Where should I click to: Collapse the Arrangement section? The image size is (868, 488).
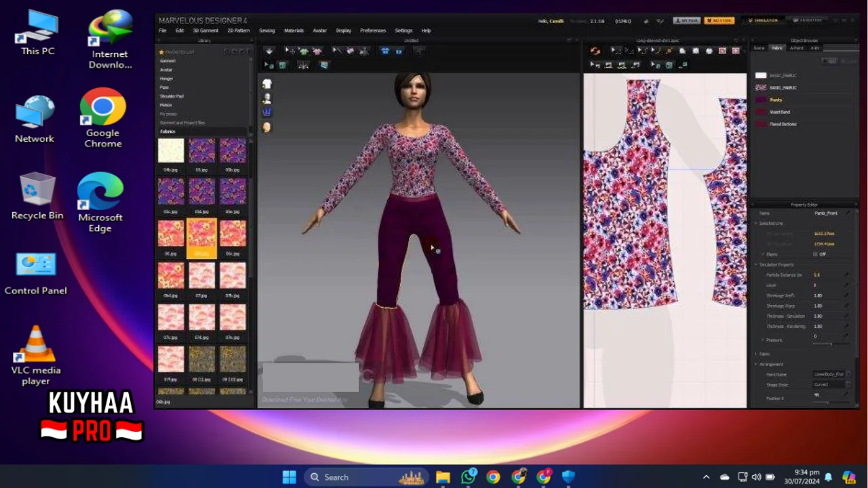pos(756,364)
